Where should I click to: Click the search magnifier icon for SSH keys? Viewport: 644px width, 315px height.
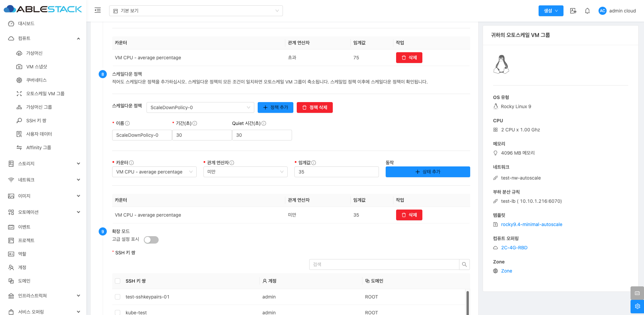tap(464, 264)
